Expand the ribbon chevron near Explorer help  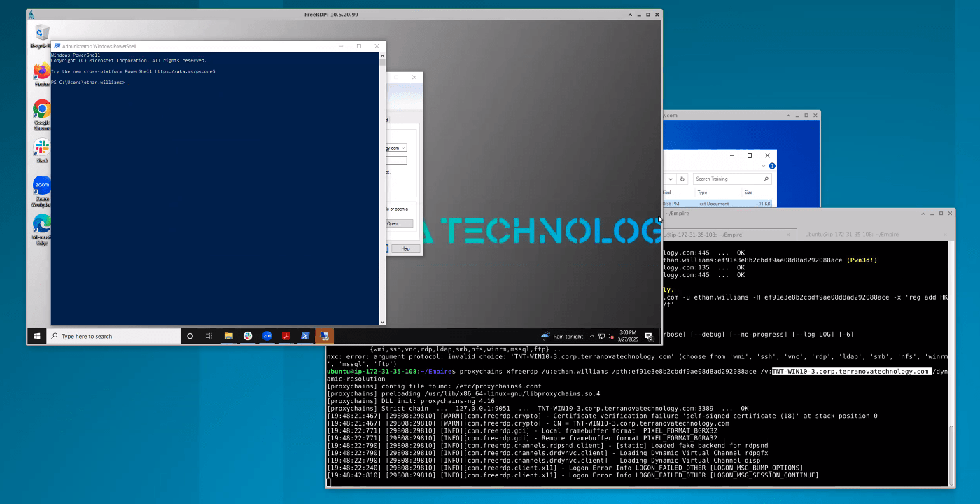(x=763, y=165)
